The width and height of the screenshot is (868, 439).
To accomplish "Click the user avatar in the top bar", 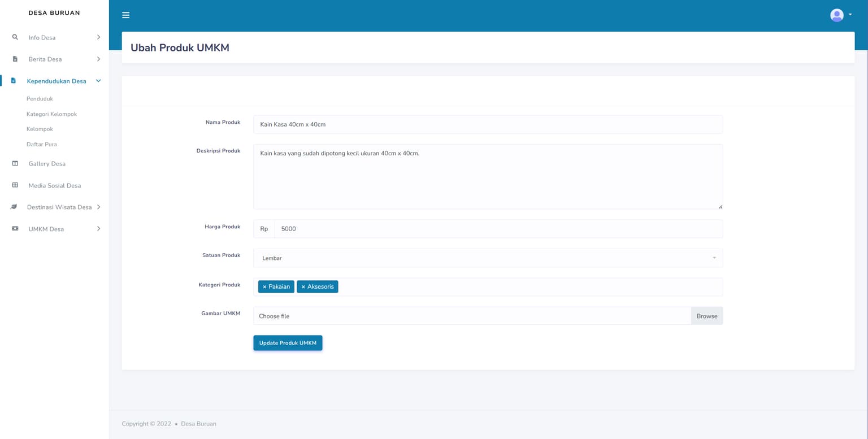I will tap(836, 15).
